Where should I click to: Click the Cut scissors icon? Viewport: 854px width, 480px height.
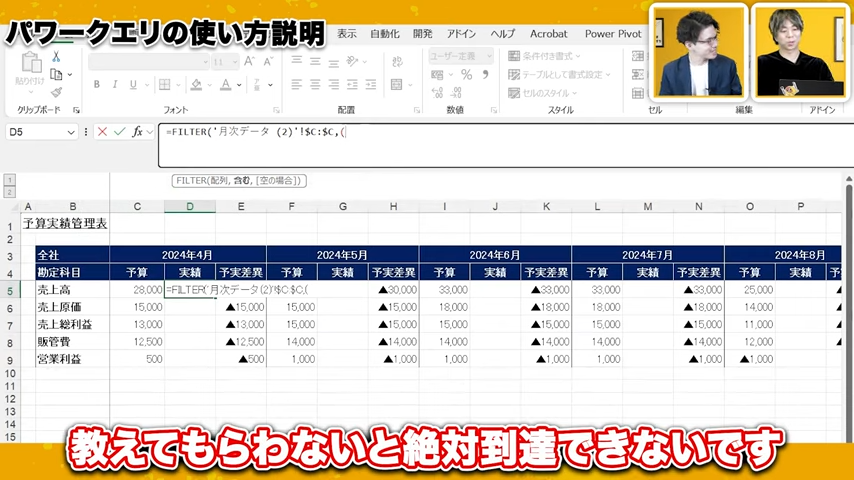pyautogui.click(x=56, y=57)
